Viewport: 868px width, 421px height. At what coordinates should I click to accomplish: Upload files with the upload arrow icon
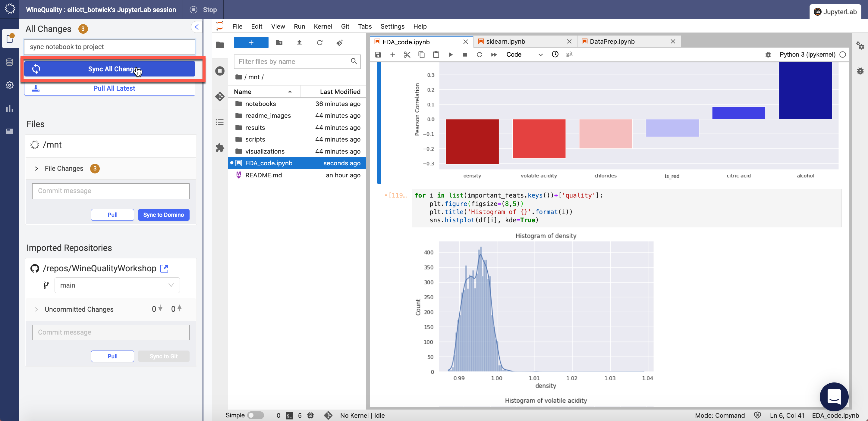299,43
